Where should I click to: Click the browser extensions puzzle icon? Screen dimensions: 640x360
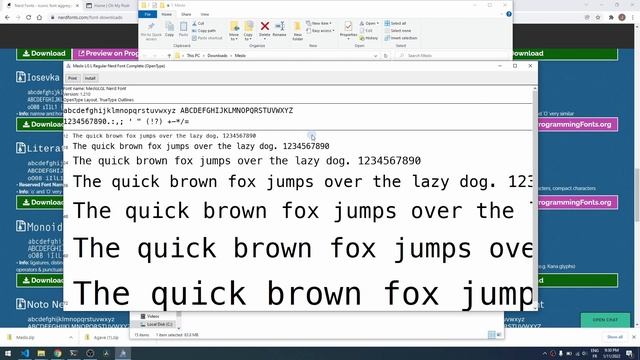coord(611,17)
